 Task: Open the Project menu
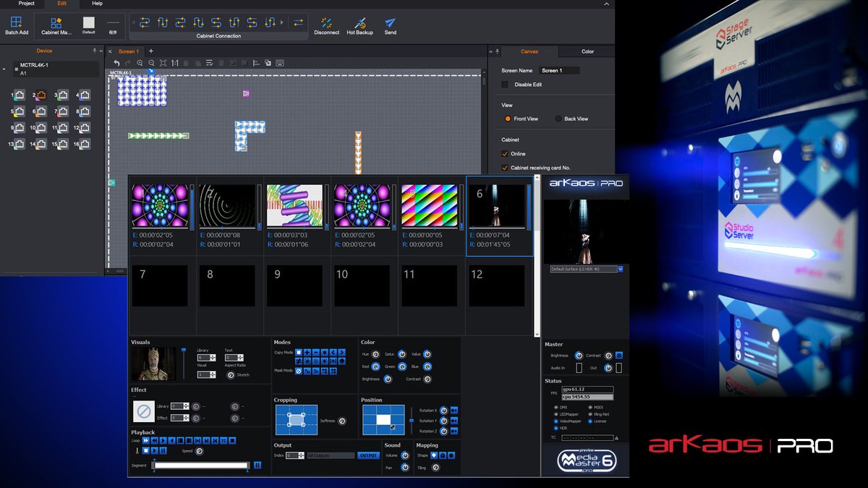point(27,4)
